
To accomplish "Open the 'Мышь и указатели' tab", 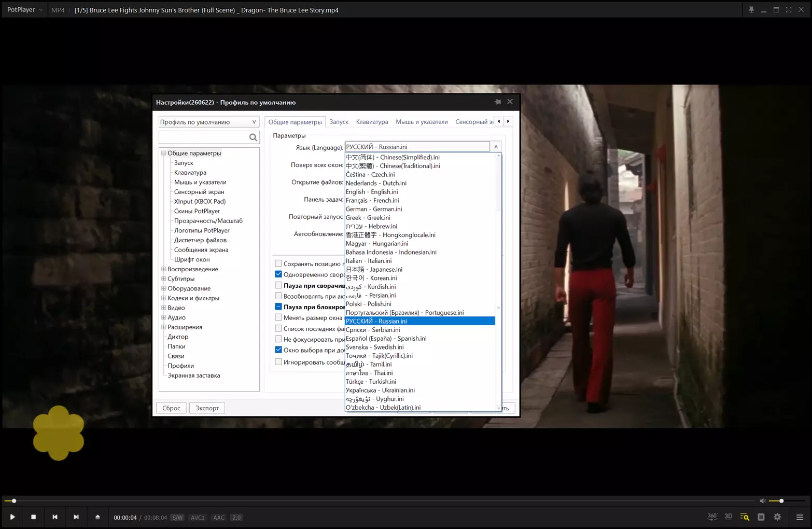I will (x=422, y=122).
